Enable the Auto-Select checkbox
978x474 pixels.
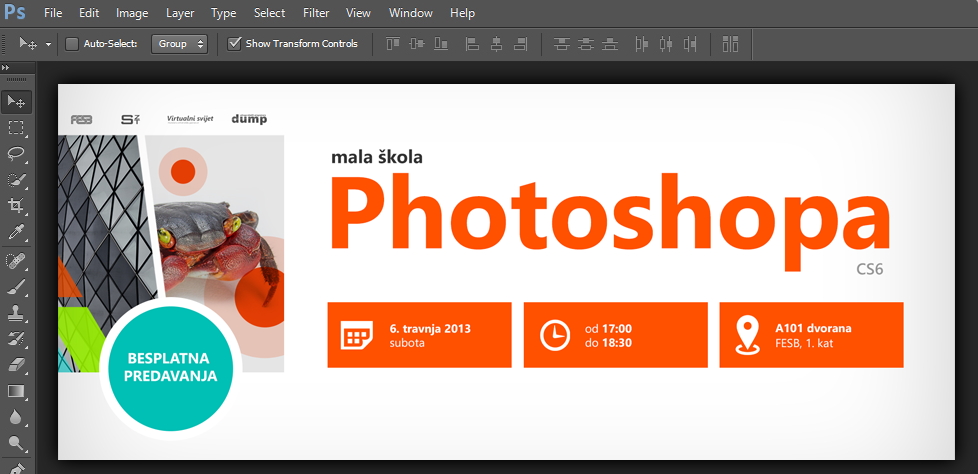point(72,44)
